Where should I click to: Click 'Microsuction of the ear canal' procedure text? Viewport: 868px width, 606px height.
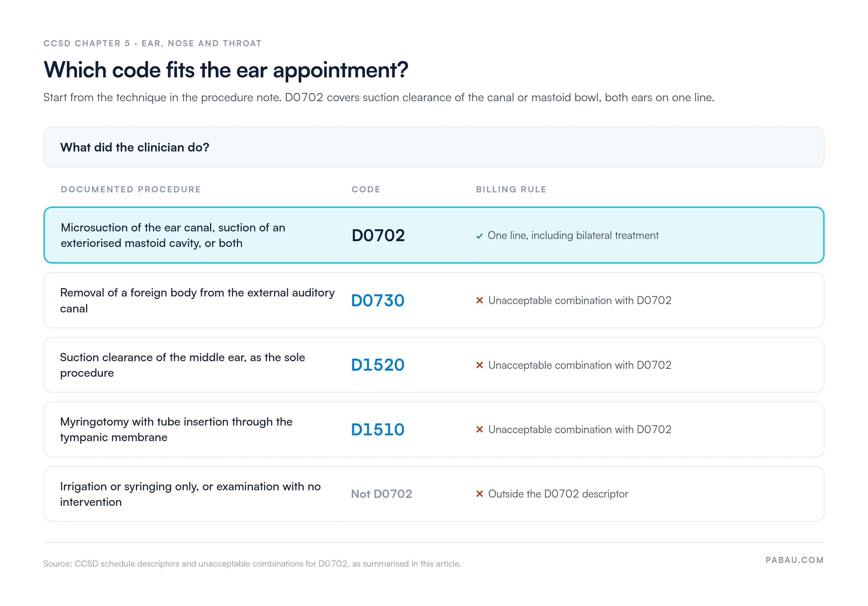click(173, 235)
